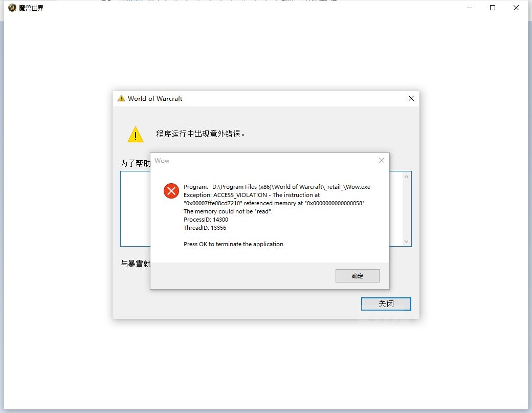The width and height of the screenshot is (532, 413).
Task: Click the scrollbar track of the description box
Action: click(x=406, y=209)
